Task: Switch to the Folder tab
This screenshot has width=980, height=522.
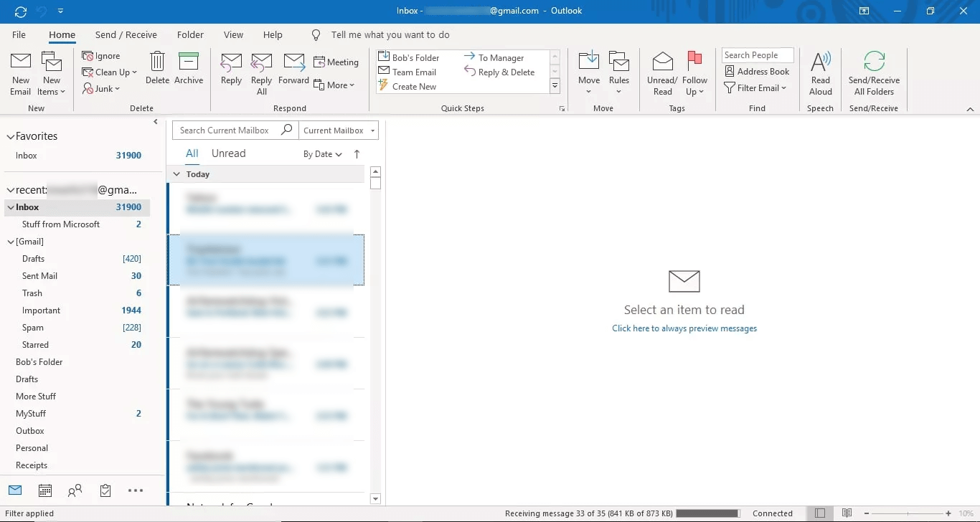Action: [190, 34]
